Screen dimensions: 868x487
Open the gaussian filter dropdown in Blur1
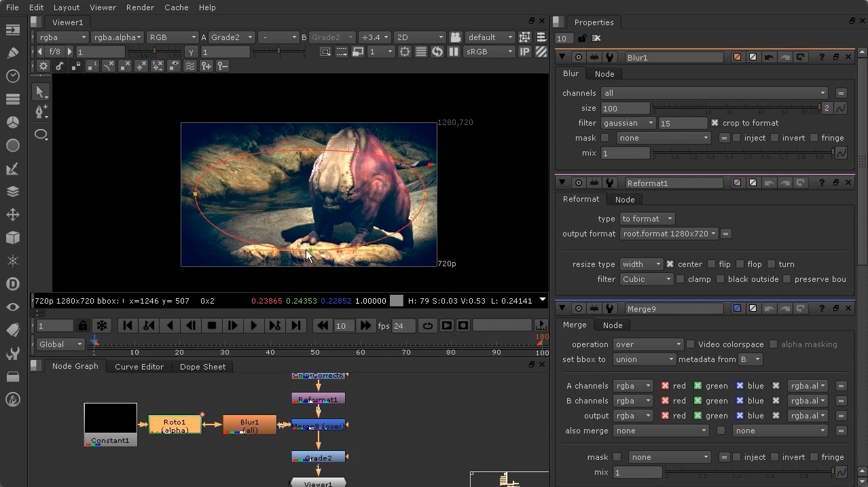click(628, 123)
